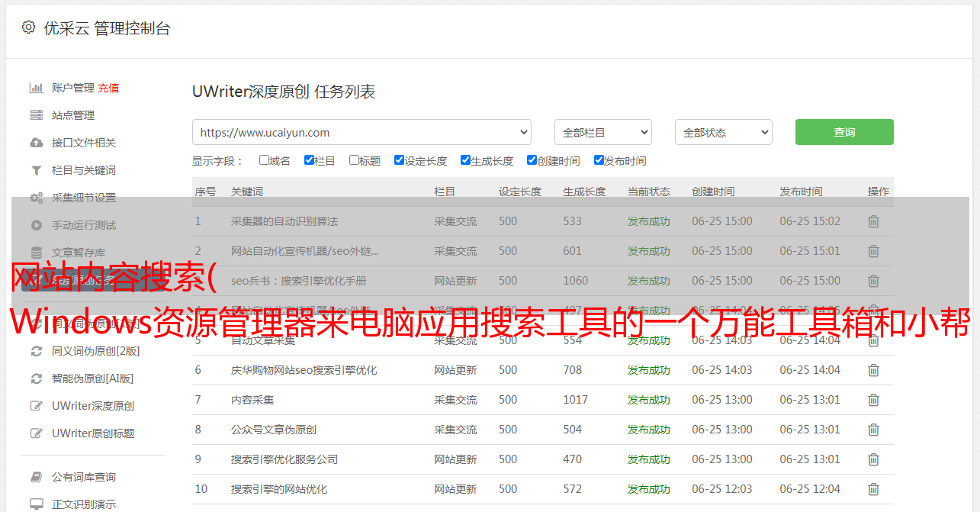Open the https://www.ucaiyun.com site dropdown
Viewport: 980px width, 512px height.
[361, 132]
